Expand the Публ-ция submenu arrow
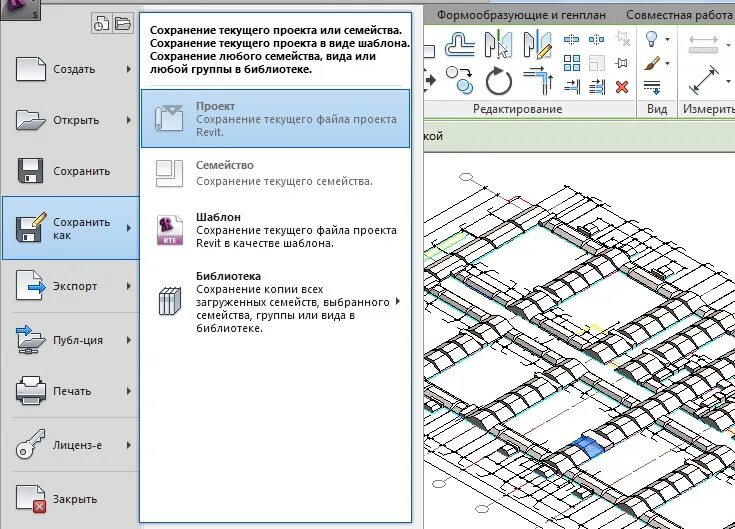The width and height of the screenshot is (735, 529). coord(128,340)
